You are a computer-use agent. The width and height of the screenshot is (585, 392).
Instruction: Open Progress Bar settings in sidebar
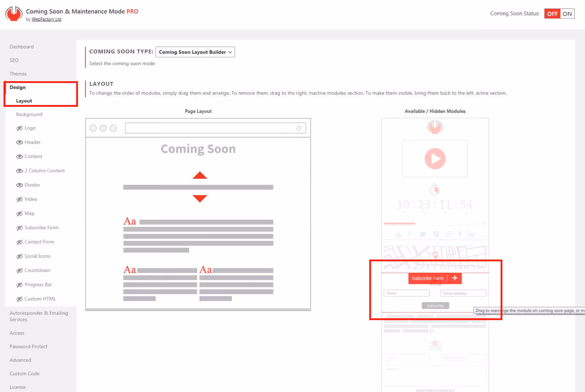click(38, 284)
